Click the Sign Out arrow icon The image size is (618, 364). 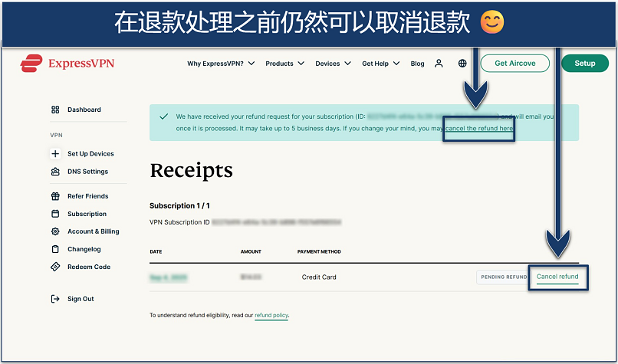(x=55, y=299)
